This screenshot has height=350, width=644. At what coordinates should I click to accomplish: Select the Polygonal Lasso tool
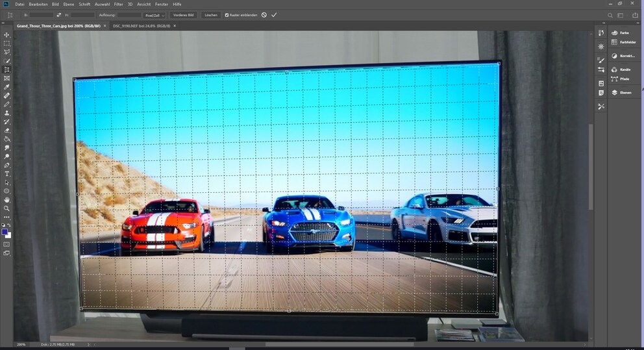[x=6, y=52]
